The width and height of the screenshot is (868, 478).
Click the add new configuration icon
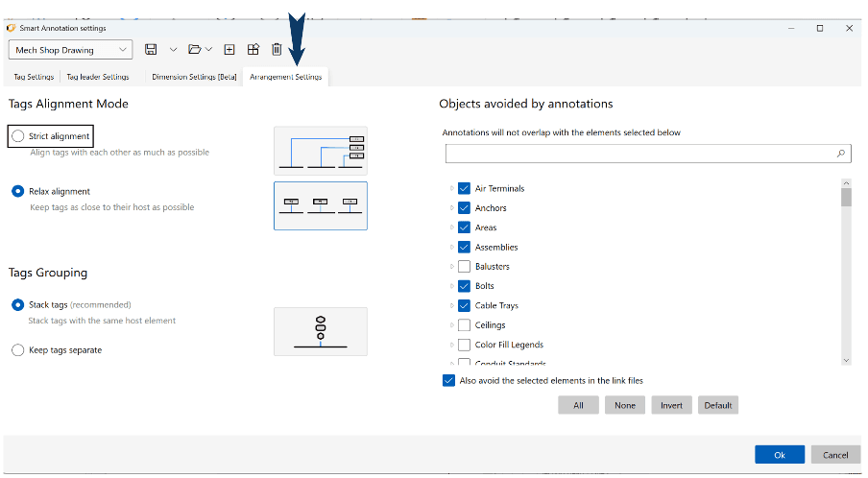click(229, 49)
